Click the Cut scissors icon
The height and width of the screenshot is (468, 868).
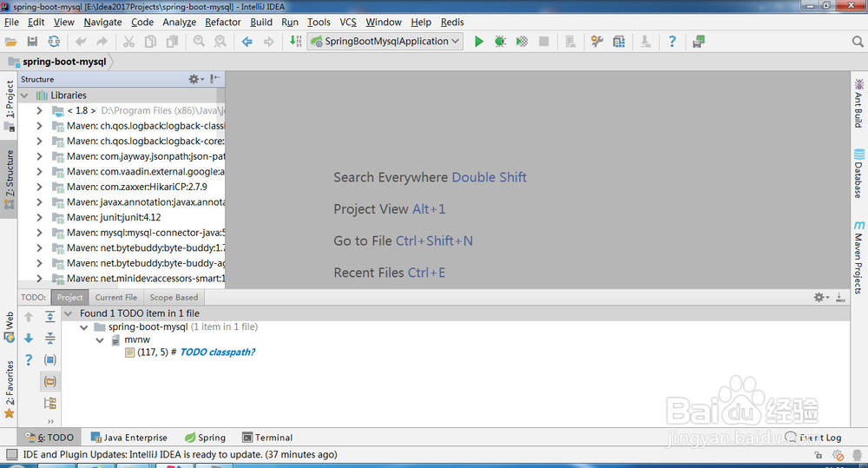click(x=129, y=42)
